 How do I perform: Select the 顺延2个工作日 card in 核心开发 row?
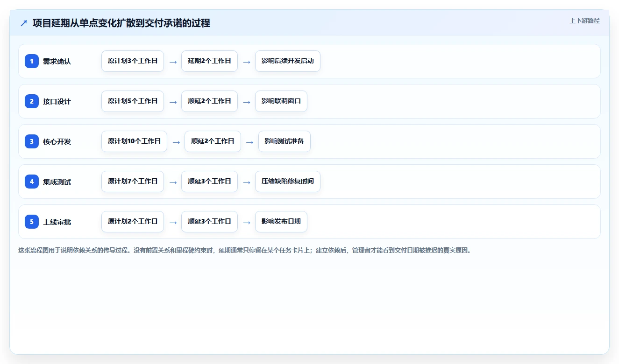click(x=213, y=141)
